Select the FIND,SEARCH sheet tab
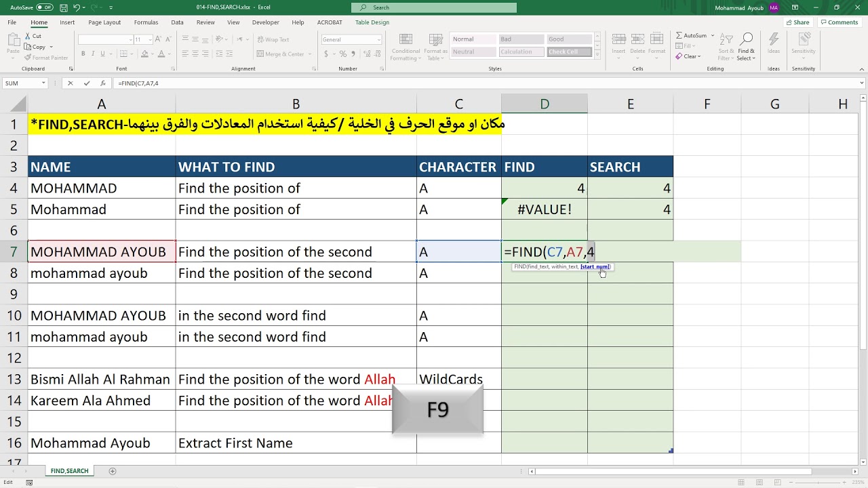 click(69, 471)
